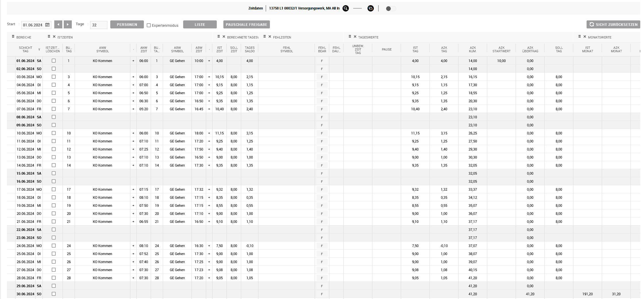Open the Berechnete Tageswerte group menu
The height and width of the screenshot is (299, 644).
coord(218,37)
